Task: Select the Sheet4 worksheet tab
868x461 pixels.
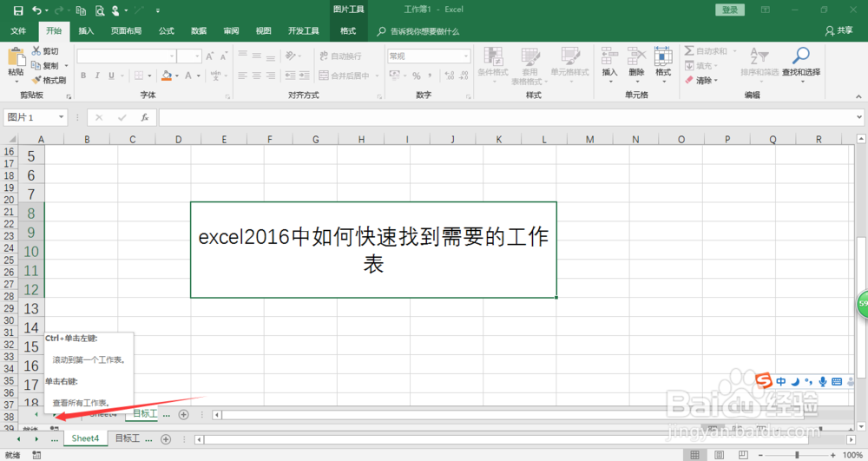Action: click(85, 438)
